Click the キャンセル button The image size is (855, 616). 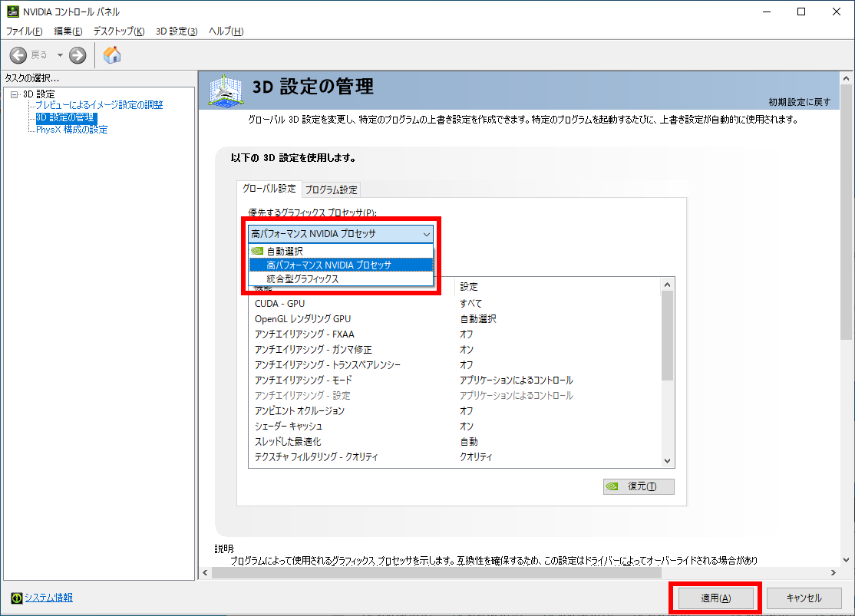(804, 598)
